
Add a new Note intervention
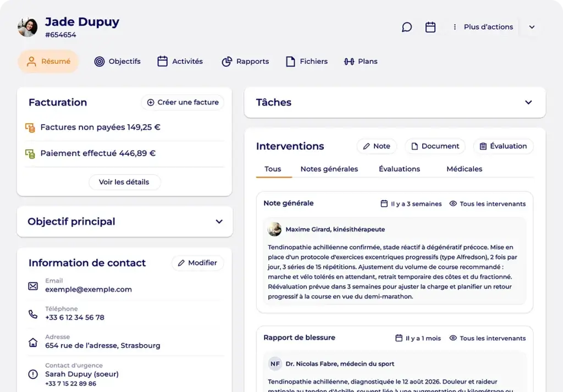[377, 146]
